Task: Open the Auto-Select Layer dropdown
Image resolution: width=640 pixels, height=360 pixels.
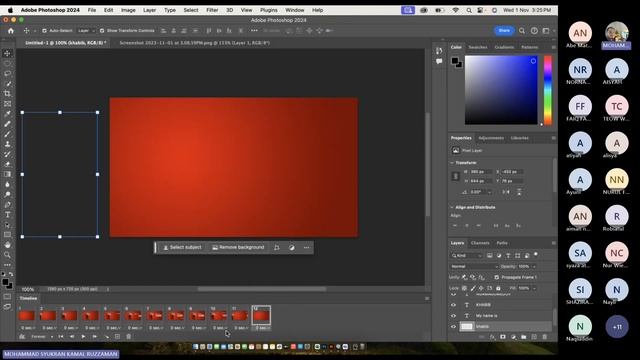Action: 86,31
